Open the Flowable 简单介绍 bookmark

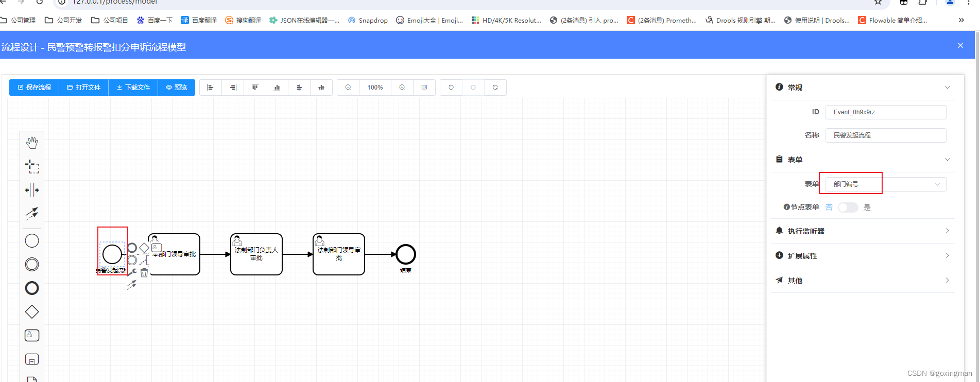892,20
